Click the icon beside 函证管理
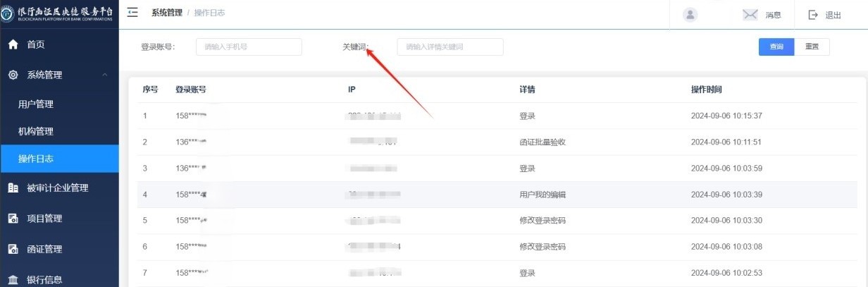Screen dimensions: 868x287 (x=13, y=249)
